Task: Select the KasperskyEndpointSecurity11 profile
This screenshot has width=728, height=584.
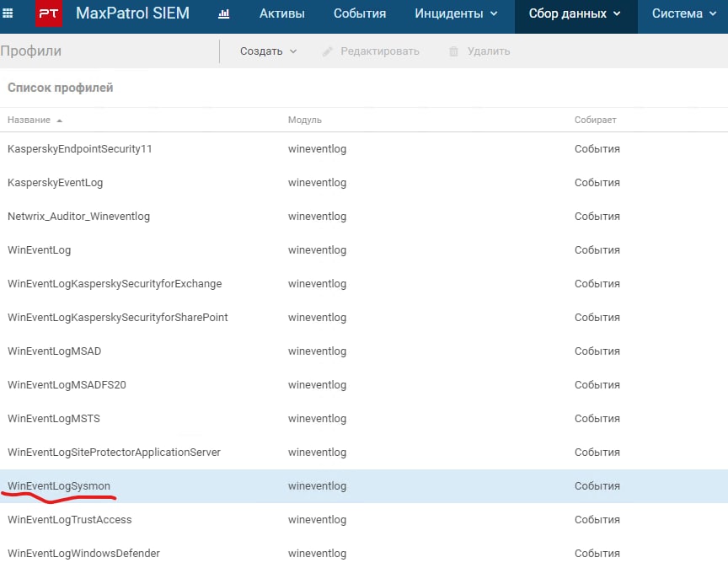Action: [x=364, y=149]
